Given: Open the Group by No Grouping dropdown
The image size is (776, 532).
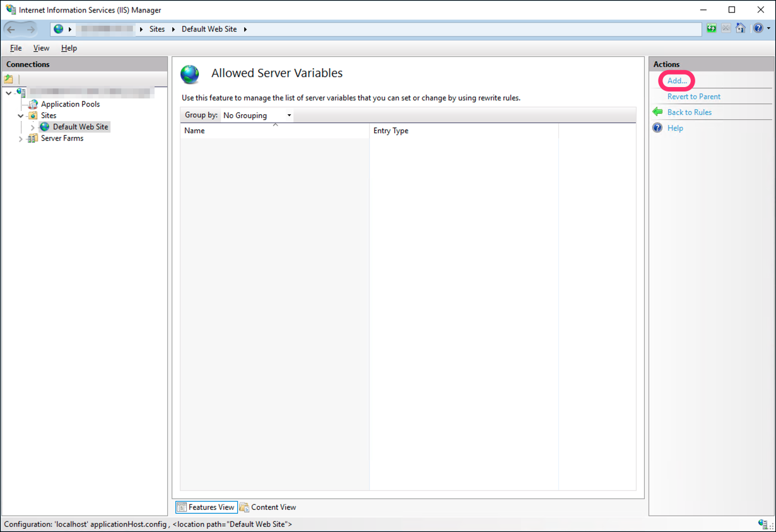Looking at the screenshot, I should (x=257, y=115).
